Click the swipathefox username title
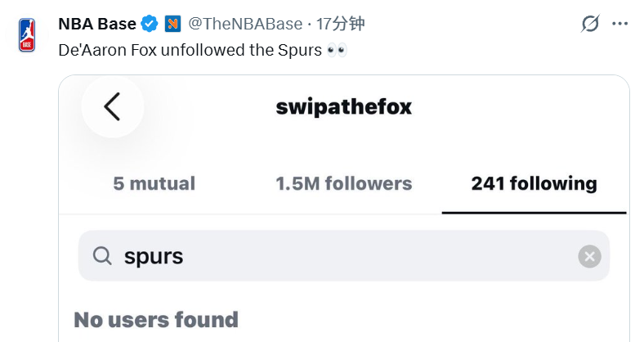The width and height of the screenshot is (644, 342). coord(344,107)
